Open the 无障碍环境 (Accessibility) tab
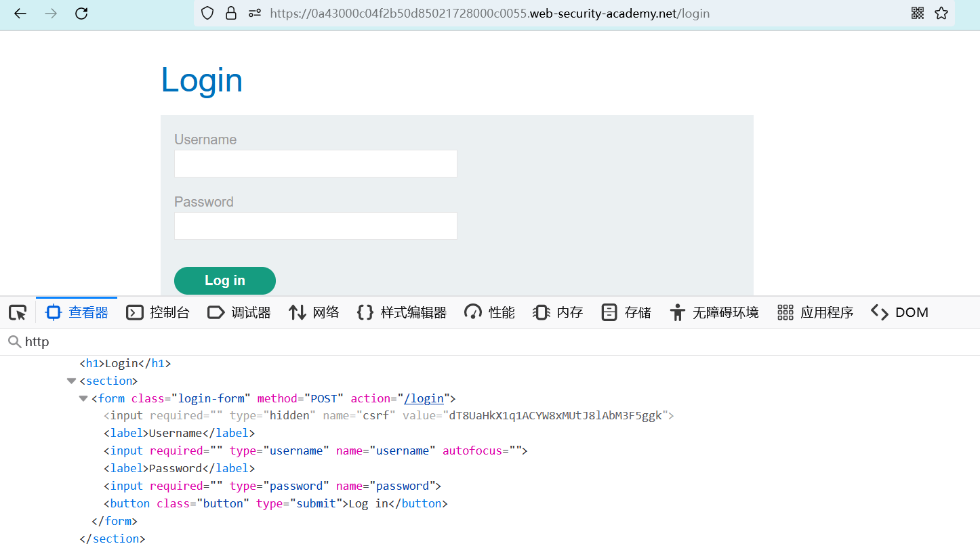 pos(714,312)
